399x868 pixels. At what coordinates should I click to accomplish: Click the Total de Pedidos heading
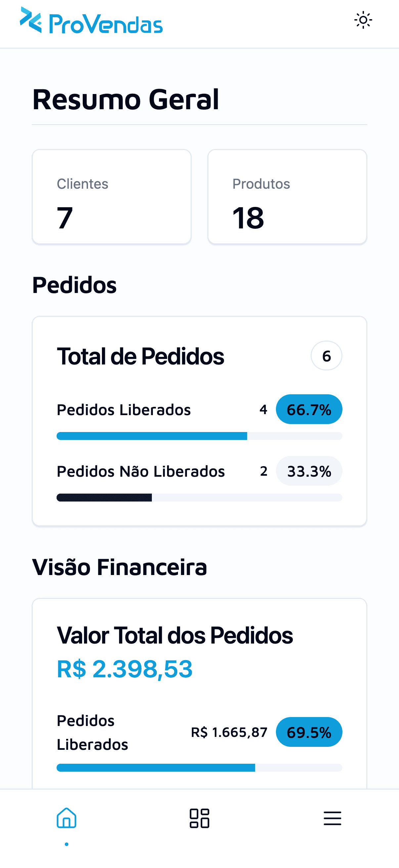(x=140, y=356)
